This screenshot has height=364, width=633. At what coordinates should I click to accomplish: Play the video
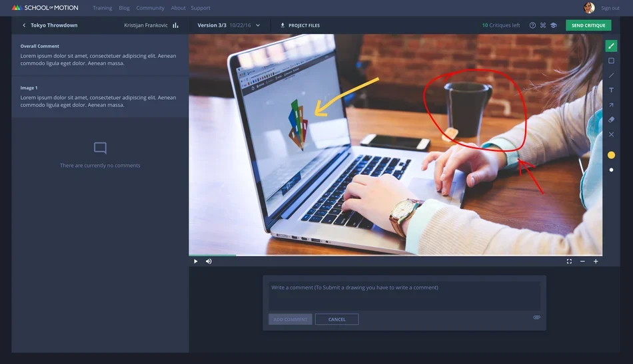pos(195,262)
